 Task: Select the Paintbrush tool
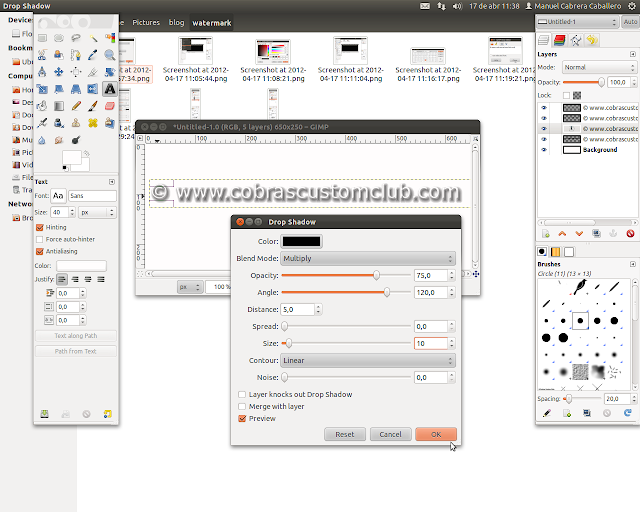(x=93, y=106)
